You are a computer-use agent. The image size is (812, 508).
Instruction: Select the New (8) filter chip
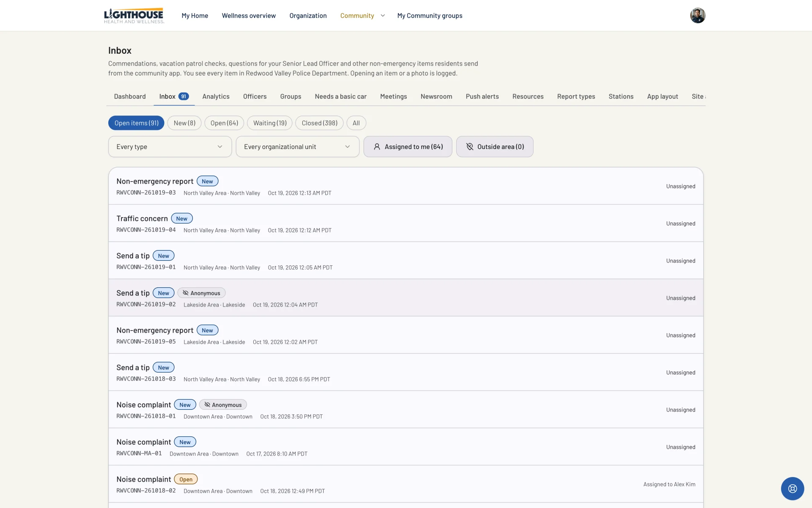click(184, 123)
